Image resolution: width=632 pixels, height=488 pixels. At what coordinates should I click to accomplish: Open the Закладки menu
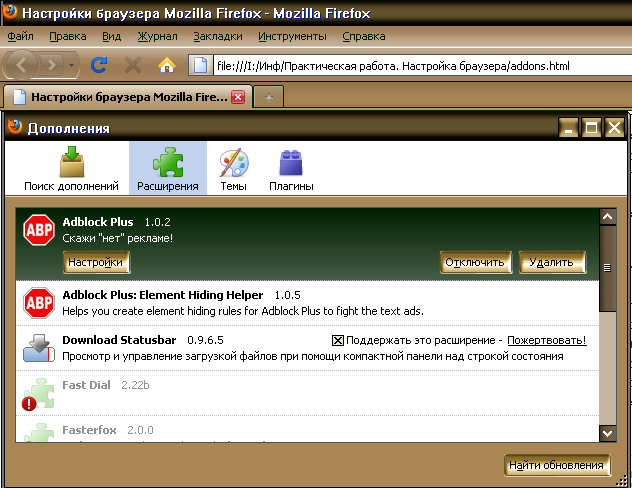click(218, 36)
